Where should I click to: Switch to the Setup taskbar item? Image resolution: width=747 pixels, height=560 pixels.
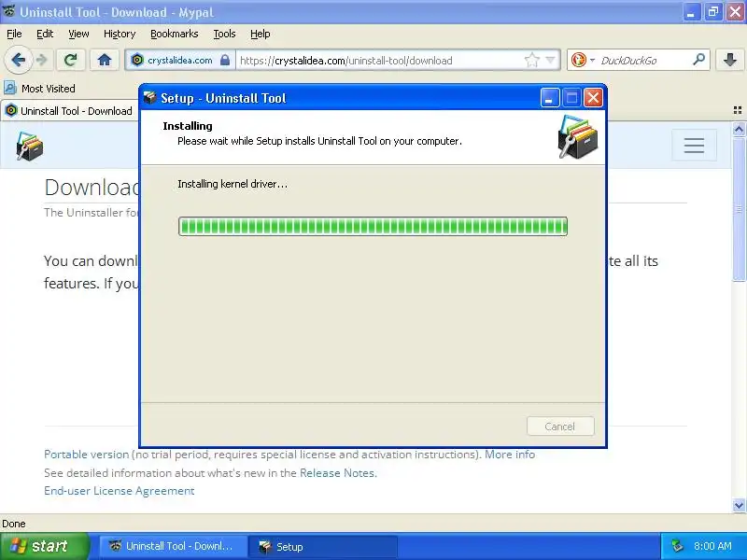coord(322,546)
